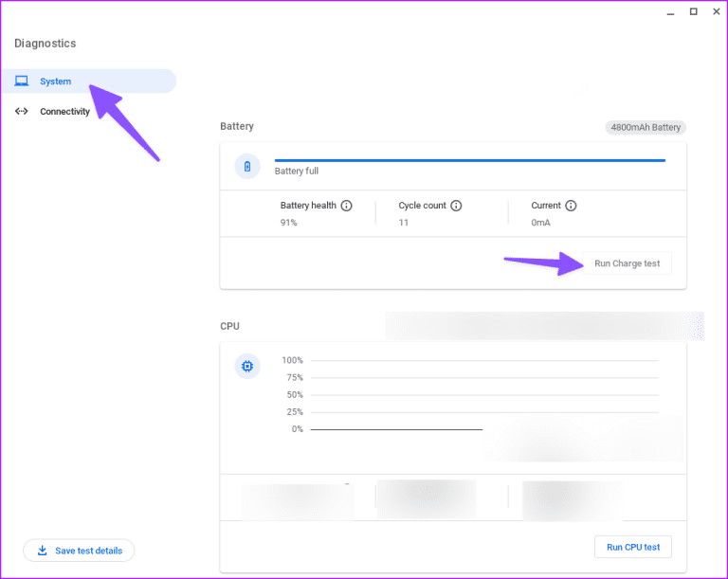This screenshot has height=579, width=728.
Task: Run the Charge test
Action: pyautogui.click(x=627, y=263)
